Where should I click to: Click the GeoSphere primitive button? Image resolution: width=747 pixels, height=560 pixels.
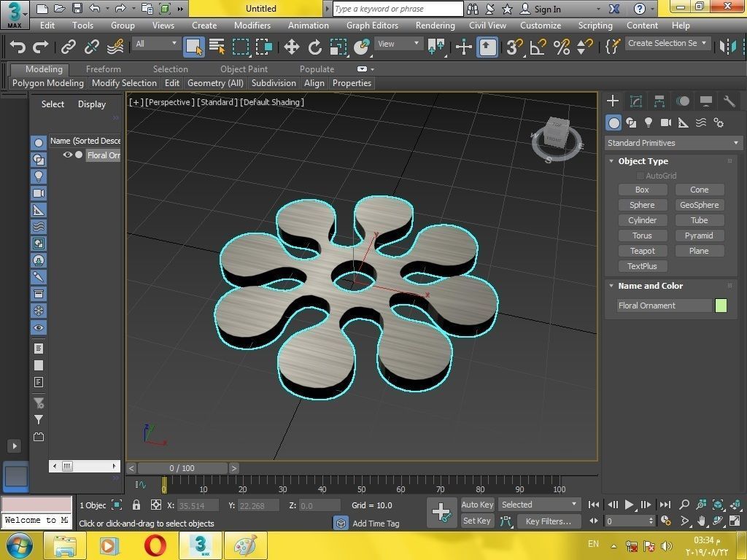point(700,205)
